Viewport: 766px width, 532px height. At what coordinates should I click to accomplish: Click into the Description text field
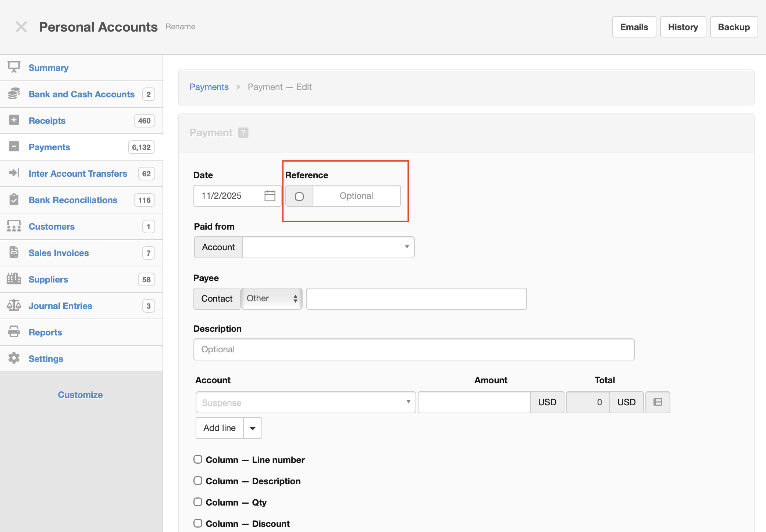(x=414, y=349)
